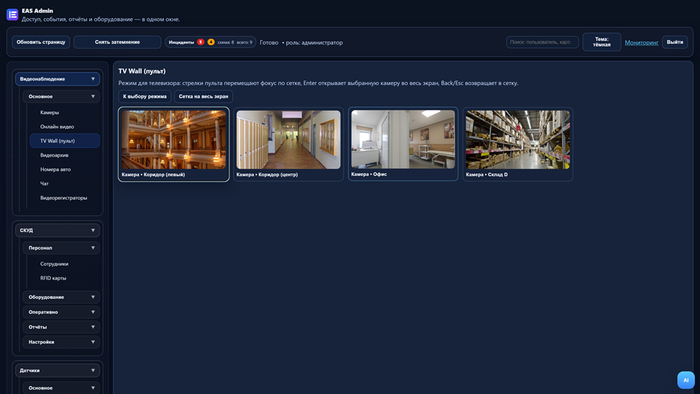
Task: Click the search field for users and cards
Action: (x=542, y=42)
